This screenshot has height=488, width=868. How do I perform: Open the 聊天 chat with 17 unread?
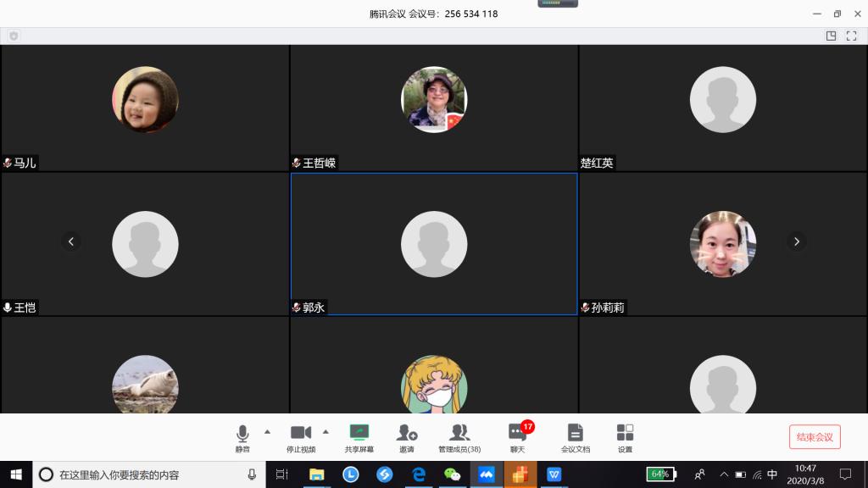[517, 437]
